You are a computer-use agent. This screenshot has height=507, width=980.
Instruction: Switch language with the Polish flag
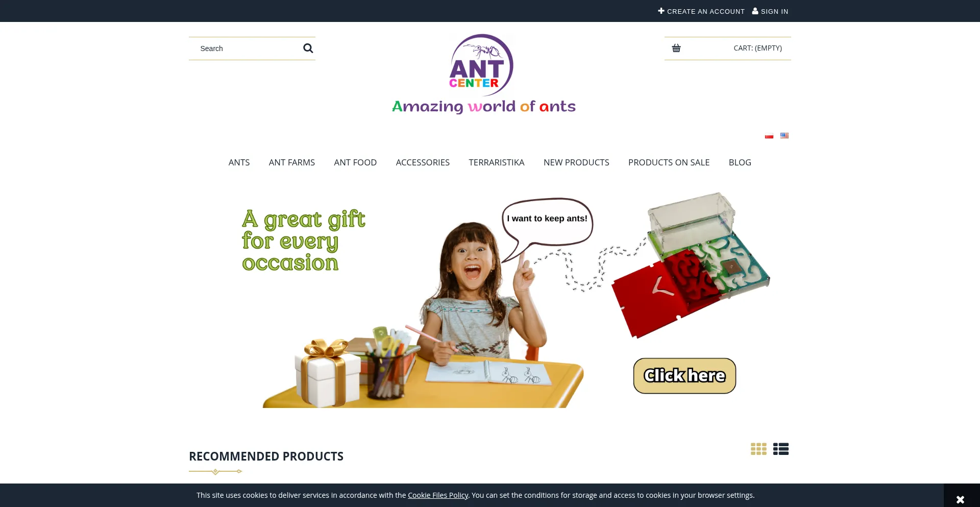coord(769,135)
